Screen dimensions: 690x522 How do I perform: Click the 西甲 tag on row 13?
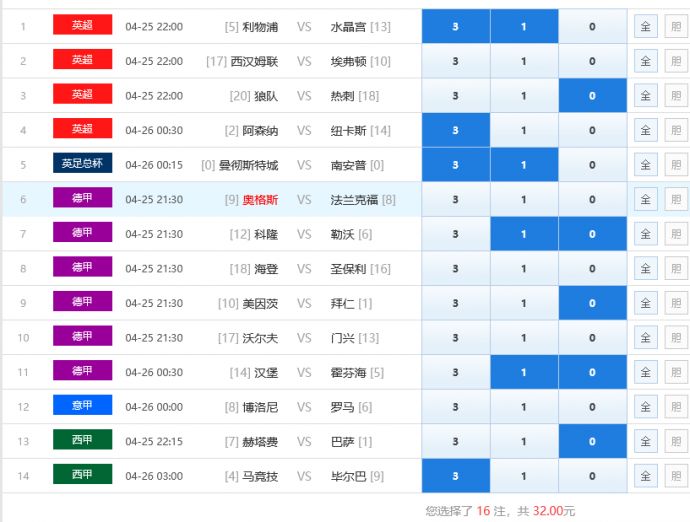click(x=82, y=441)
